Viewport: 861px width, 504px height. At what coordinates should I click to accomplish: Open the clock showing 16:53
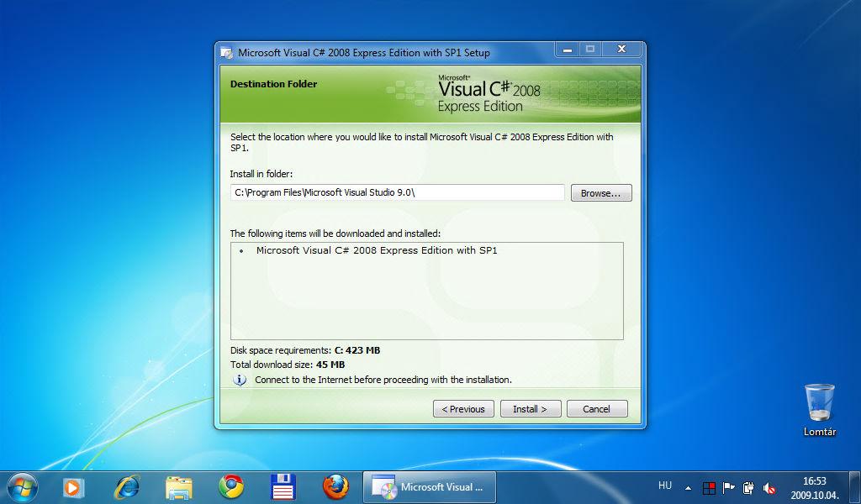click(x=815, y=487)
